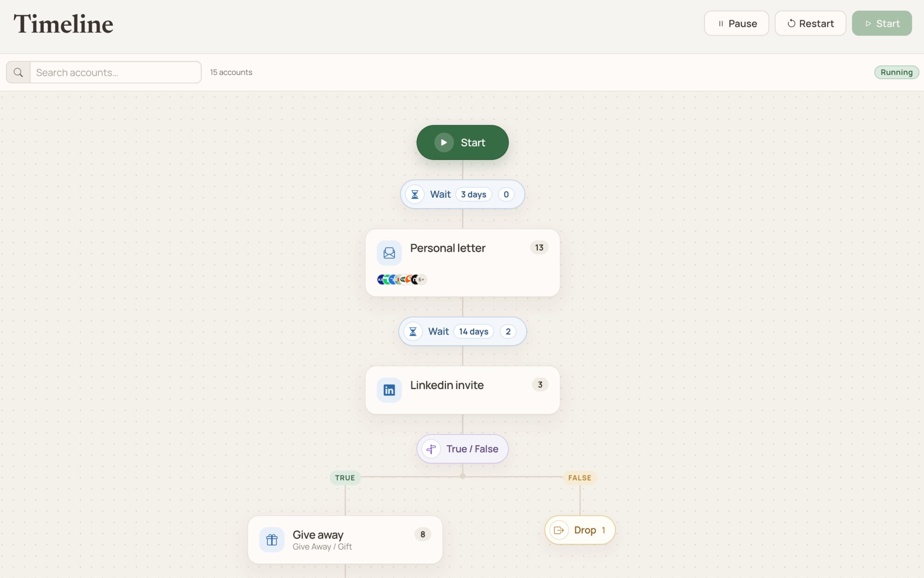This screenshot has width=924, height=578.
Task: Click the Give Away / Gift subtitle
Action: 322,547
